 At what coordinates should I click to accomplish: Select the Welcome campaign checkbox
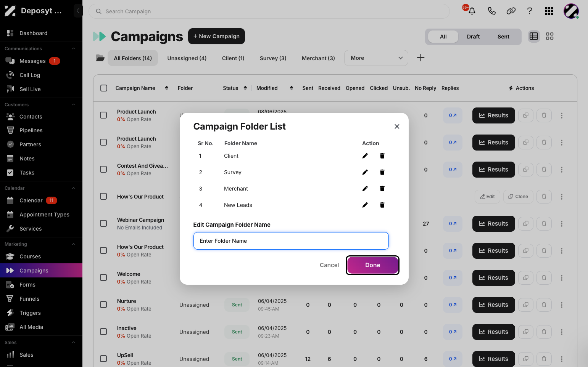pos(103,277)
